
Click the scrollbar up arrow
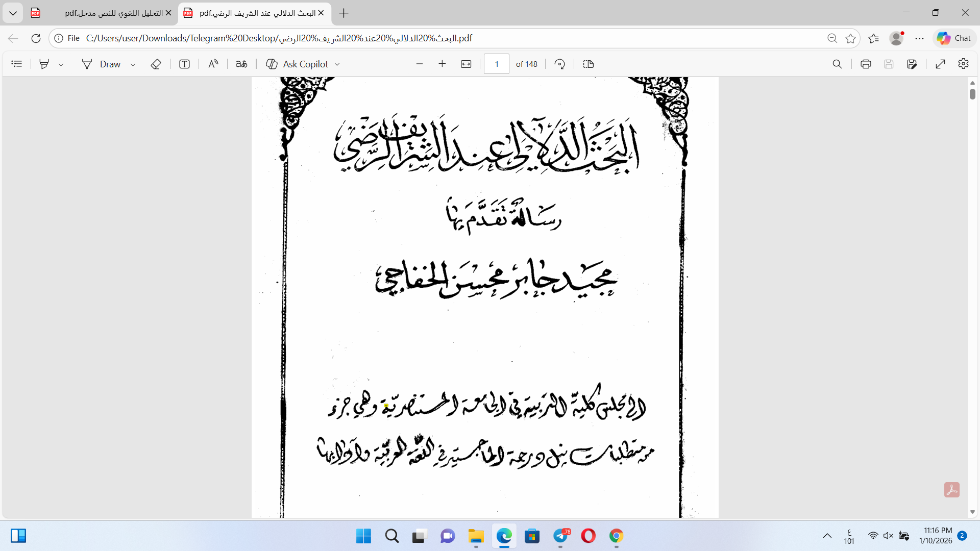[x=972, y=83]
